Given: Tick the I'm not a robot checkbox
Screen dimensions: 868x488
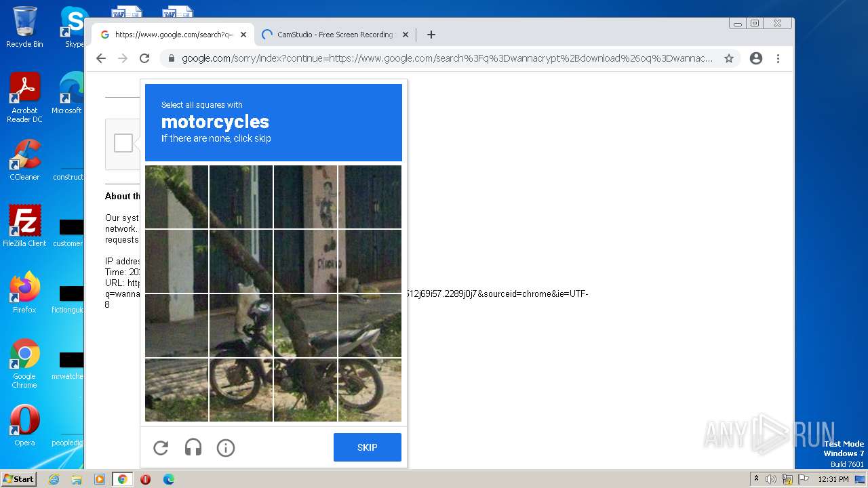Looking at the screenshot, I should (123, 143).
